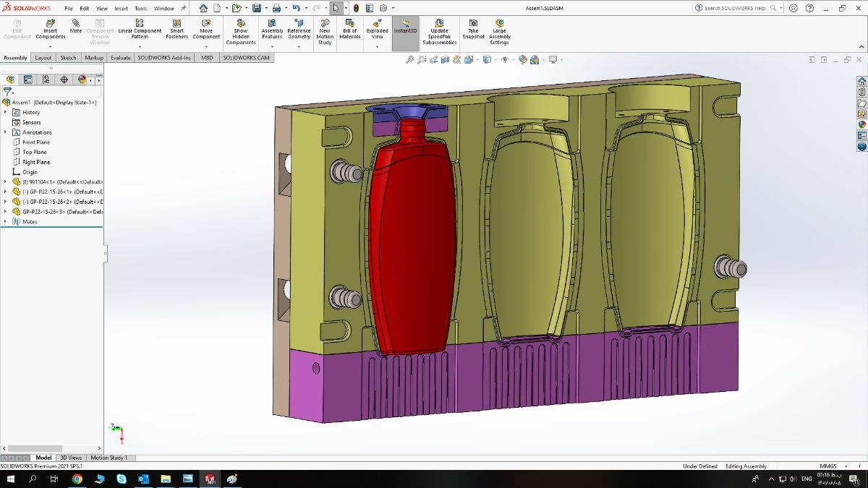Image resolution: width=868 pixels, height=488 pixels.
Task: Expand the Mates folder in tree
Action: coord(6,222)
